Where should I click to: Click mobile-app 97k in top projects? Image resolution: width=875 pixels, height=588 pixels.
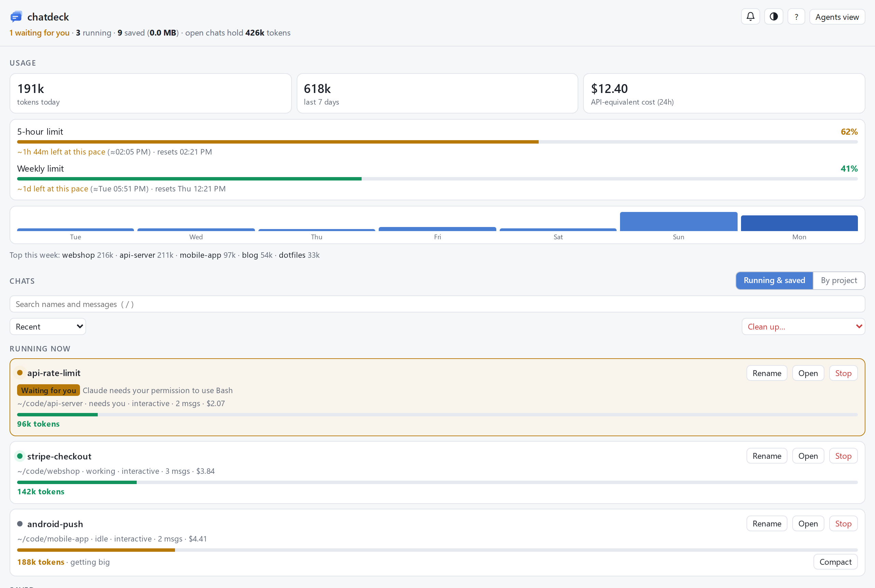207,255
